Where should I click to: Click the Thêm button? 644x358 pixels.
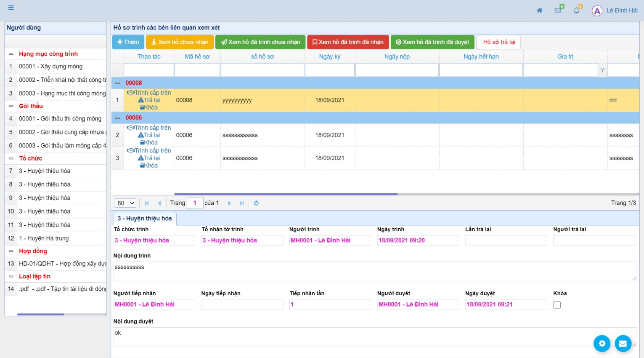coord(128,42)
